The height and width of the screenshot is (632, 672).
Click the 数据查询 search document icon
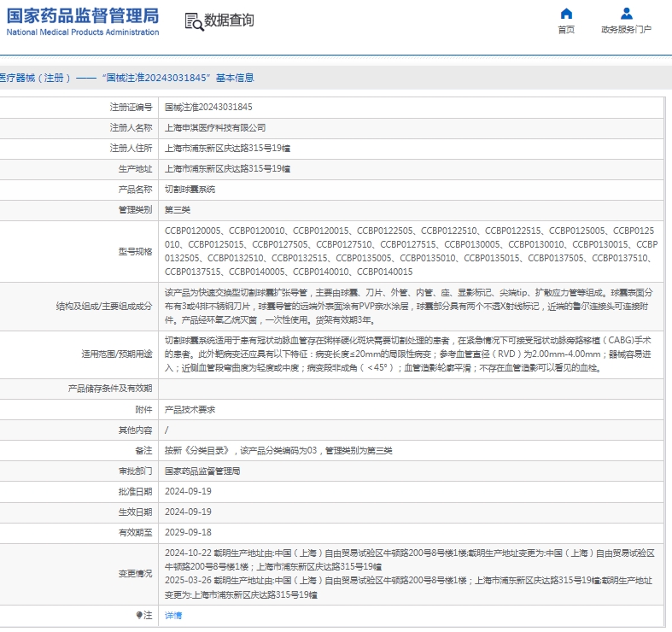click(x=194, y=21)
